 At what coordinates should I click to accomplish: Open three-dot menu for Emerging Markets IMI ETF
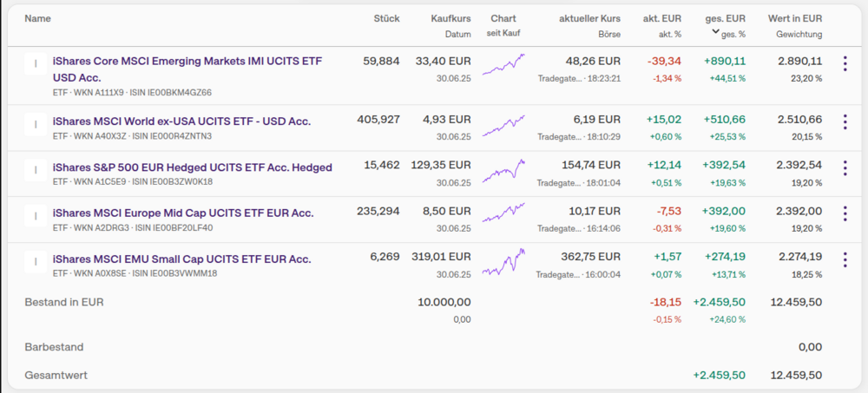[x=845, y=63]
